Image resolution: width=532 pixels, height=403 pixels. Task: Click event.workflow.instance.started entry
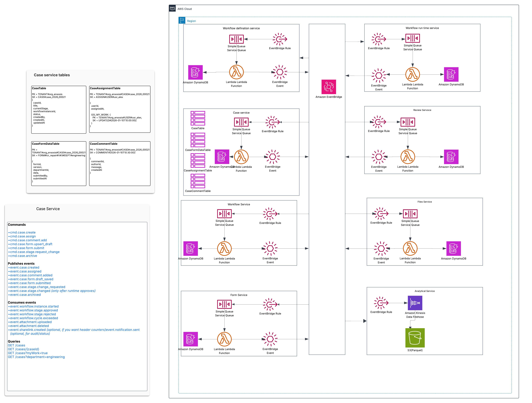(34, 306)
